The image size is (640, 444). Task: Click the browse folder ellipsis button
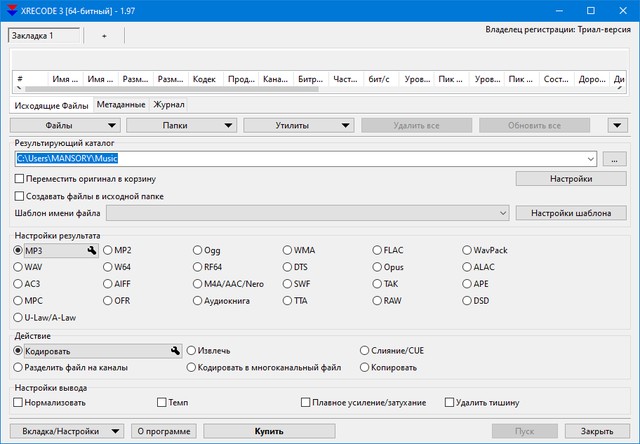click(x=616, y=159)
